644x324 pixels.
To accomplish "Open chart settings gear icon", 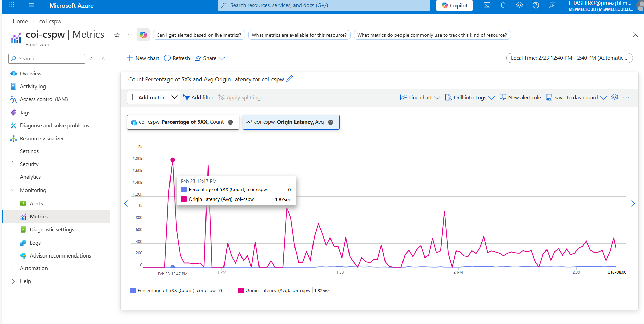I will pos(614,97).
